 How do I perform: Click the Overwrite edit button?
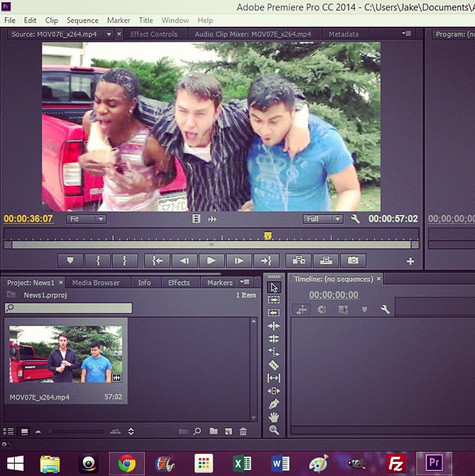(x=326, y=260)
